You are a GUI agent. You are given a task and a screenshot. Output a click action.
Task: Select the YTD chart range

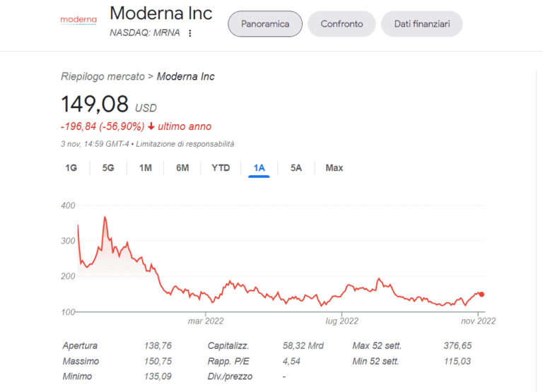tap(221, 168)
